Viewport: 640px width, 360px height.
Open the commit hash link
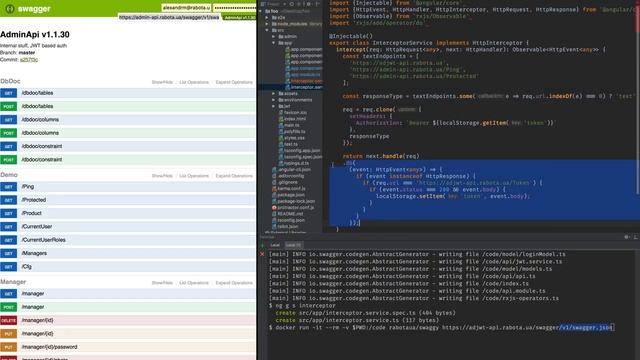point(29,60)
